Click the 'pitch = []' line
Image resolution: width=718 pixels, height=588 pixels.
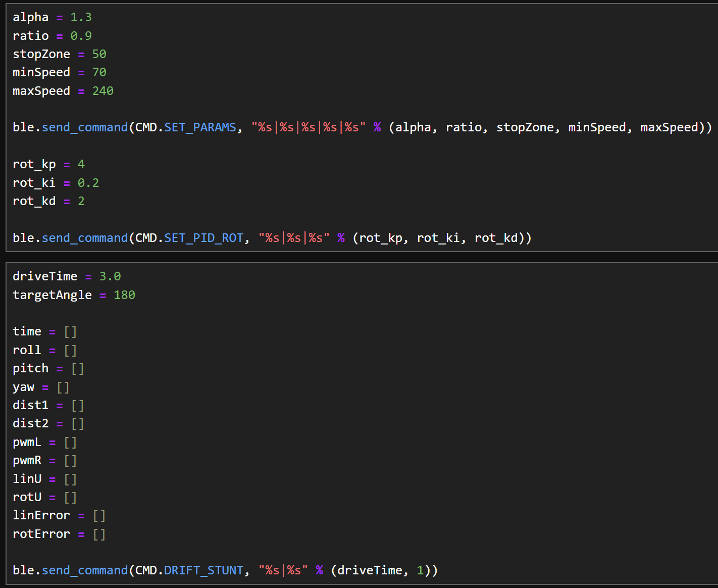click(x=48, y=368)
